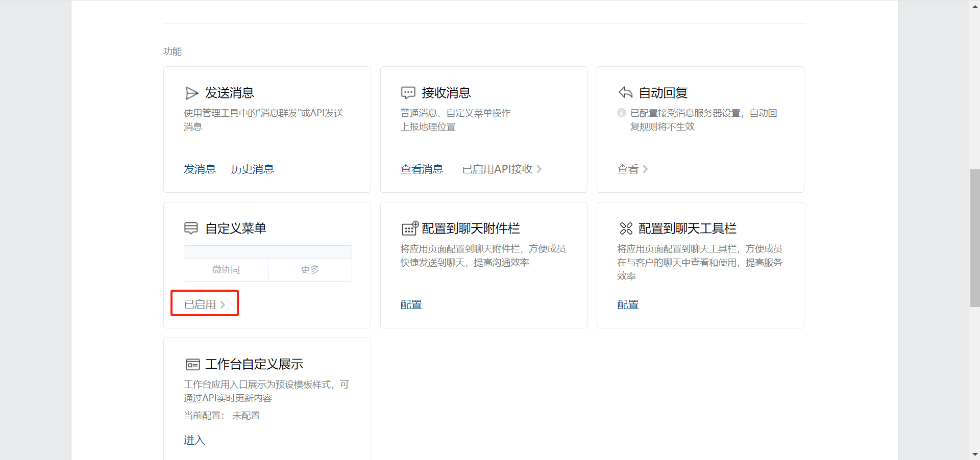The image size is (980, 460).
Task: Click the 查看消息 link
Action: 422,169
